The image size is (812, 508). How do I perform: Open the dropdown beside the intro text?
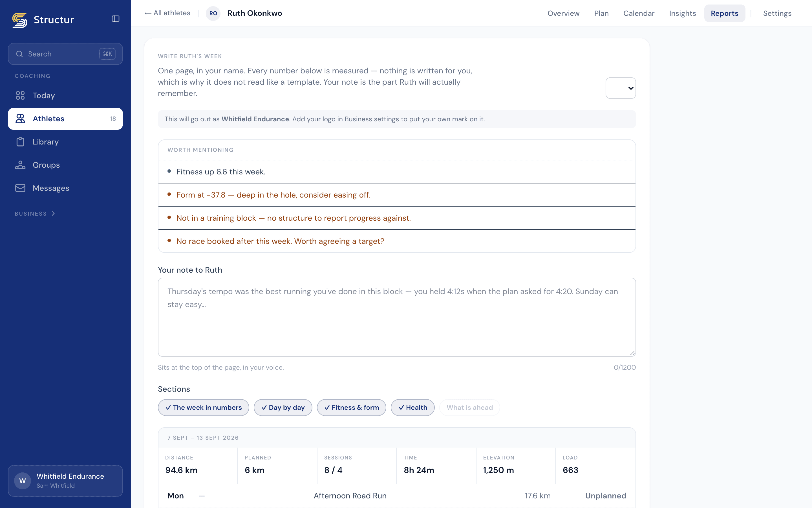620,88
